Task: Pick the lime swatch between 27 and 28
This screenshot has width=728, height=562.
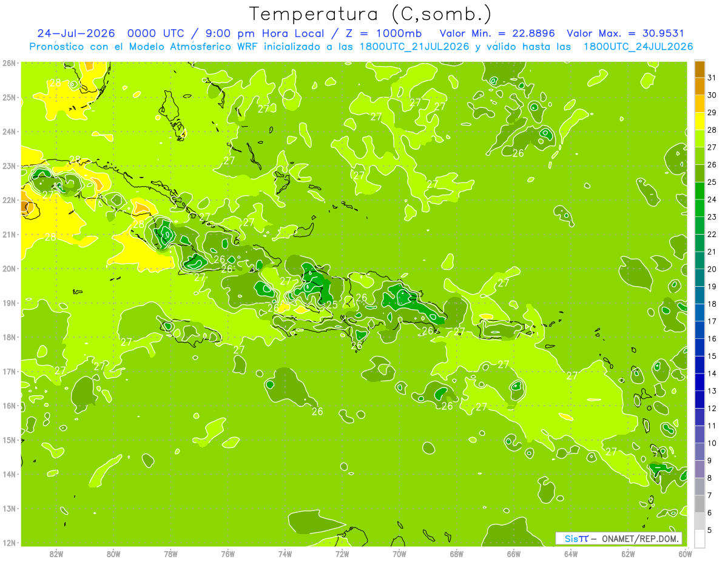Action: click(x=699, y=138)
